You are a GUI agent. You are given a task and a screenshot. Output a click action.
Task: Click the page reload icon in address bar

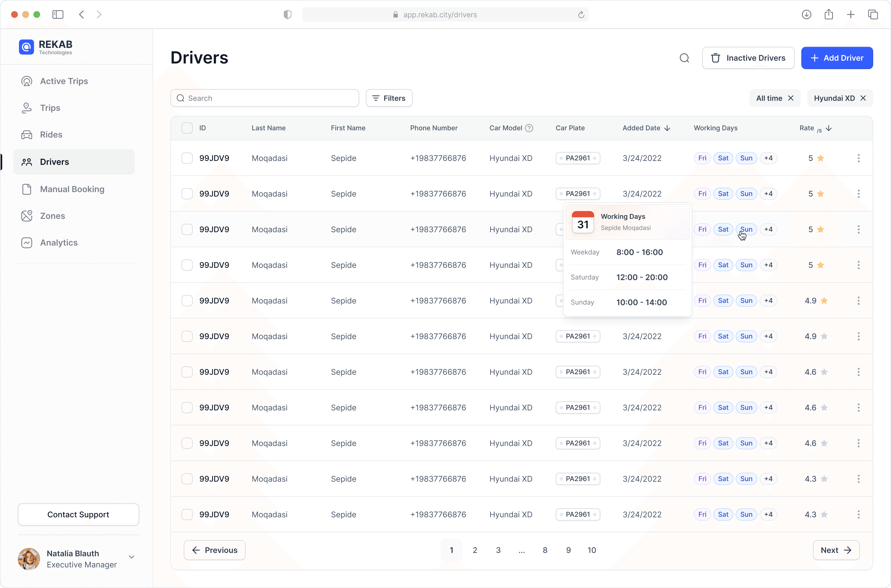581,15
